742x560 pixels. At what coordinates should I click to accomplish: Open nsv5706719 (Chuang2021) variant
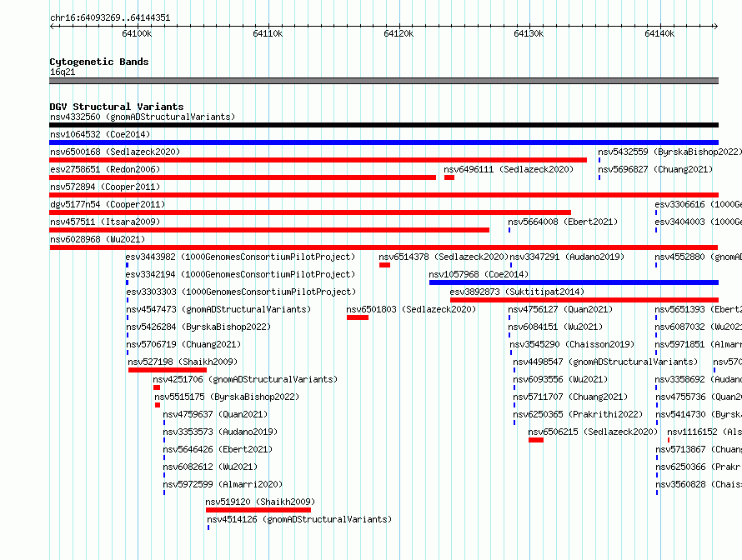pyautogui.click(x=183, y=344)
